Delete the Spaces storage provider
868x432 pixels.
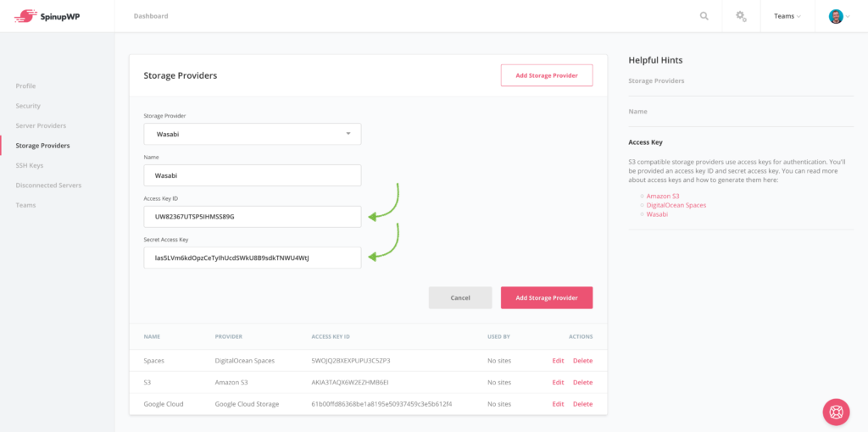pyautogui.click(x=582, y=361)
